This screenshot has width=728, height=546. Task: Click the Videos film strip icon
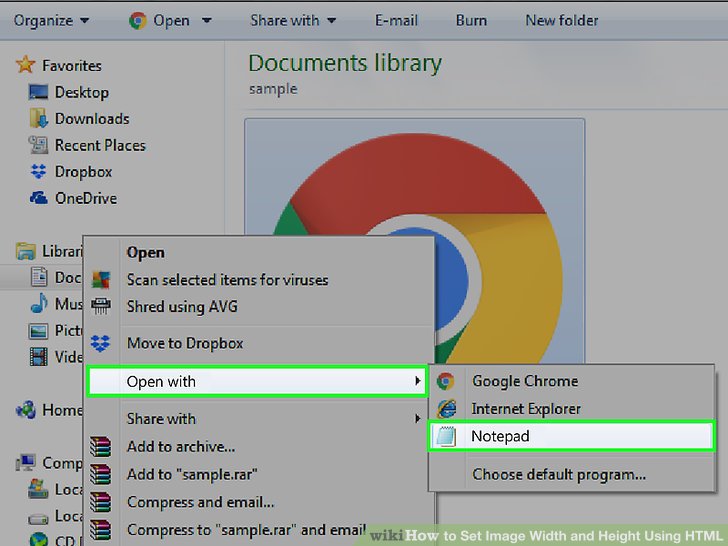tap(39, 357)
